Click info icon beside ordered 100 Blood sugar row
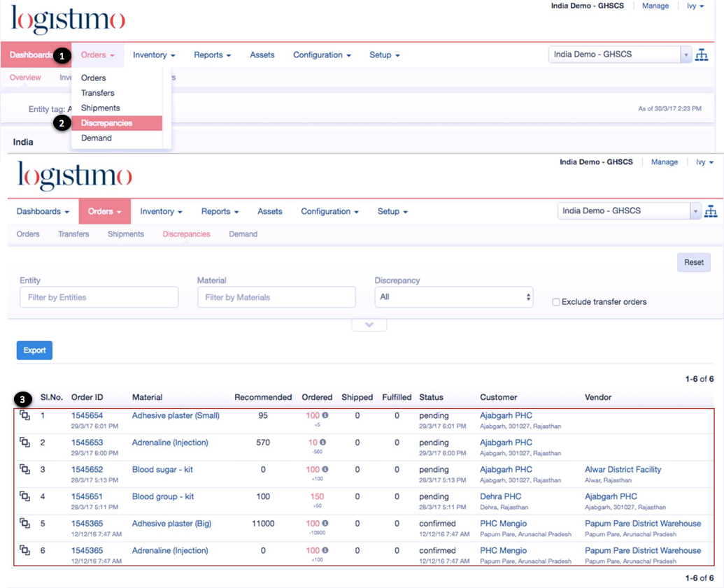The height and width of the screenshot is (588, 724). (x=325, y=469)
